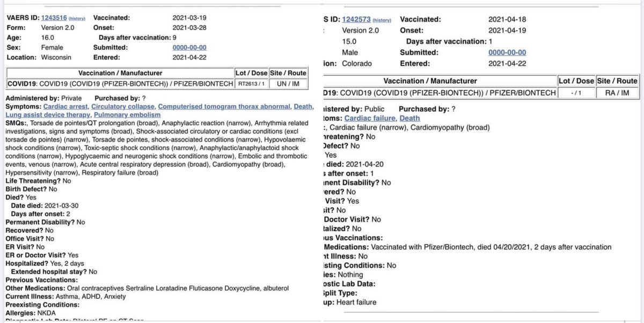Select onset date 2021-03-28

[x=190, y=27]
